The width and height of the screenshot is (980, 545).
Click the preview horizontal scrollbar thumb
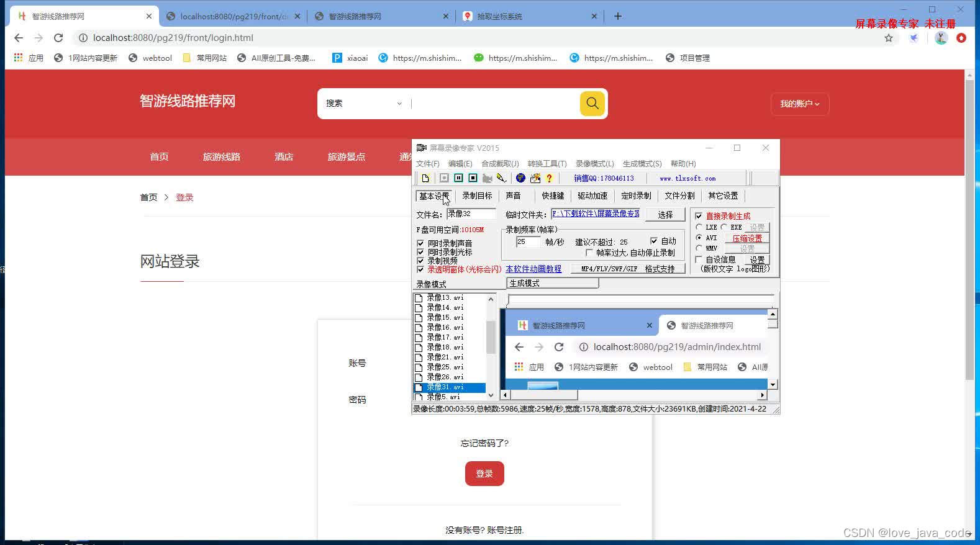click(x=544, y=395)
